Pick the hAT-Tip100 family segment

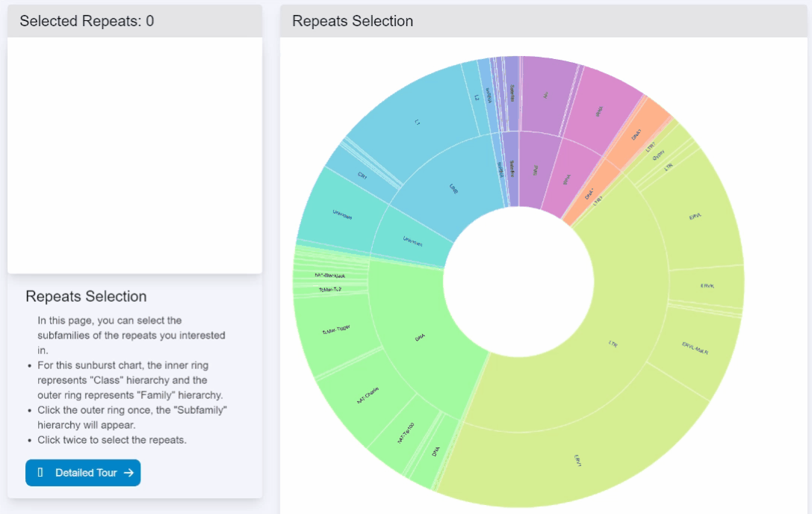point(406,433)
